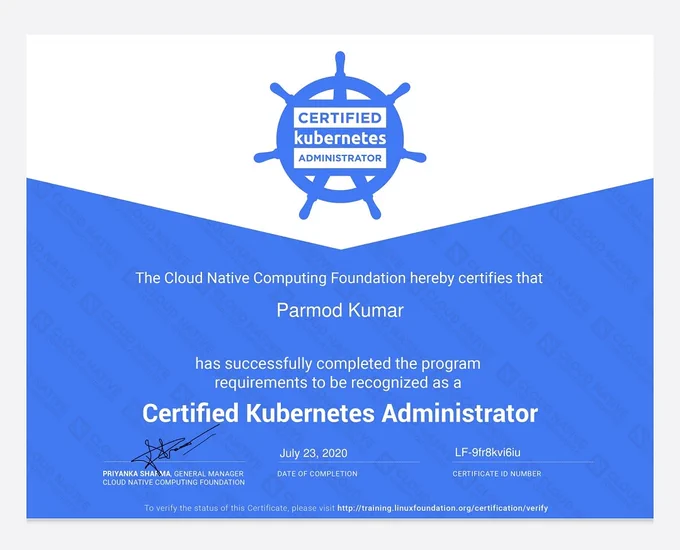Open the training.linuxfoundation.org verification link
Image resolution: width=680 pixels, height=550 pixels.
pyautogui.click(x=443, y=508)
